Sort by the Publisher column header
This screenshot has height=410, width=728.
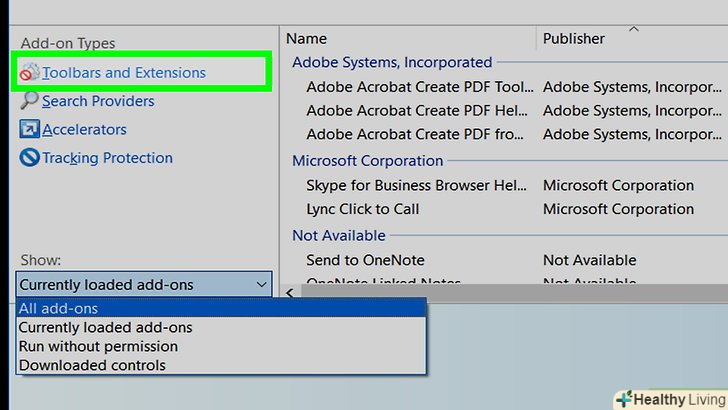(573, 39)
